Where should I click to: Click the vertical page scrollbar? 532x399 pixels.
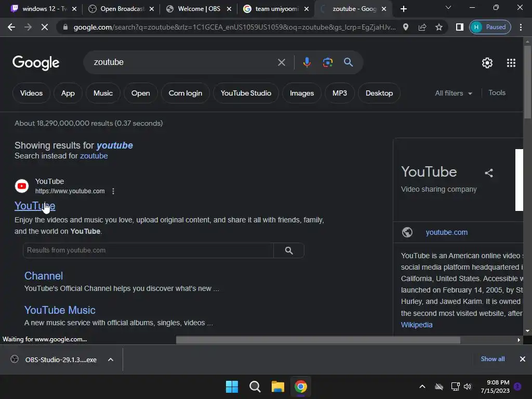(527, 82)
